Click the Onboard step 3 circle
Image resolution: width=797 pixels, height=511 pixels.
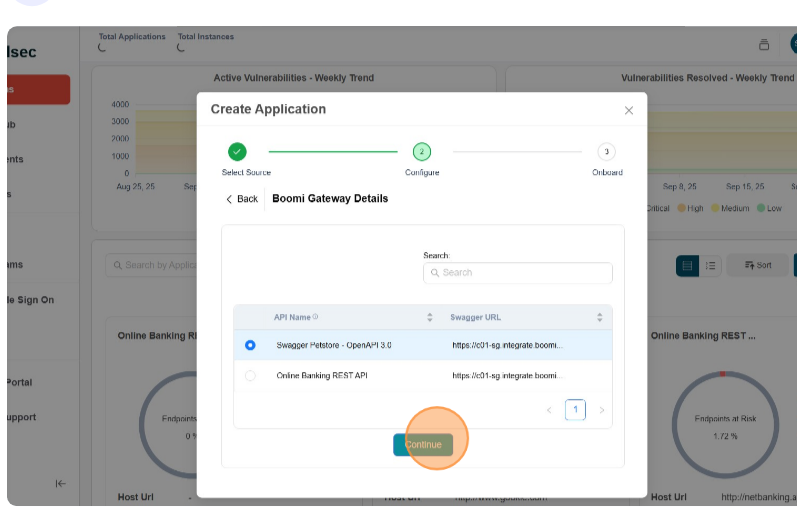(x=606, y=152)
